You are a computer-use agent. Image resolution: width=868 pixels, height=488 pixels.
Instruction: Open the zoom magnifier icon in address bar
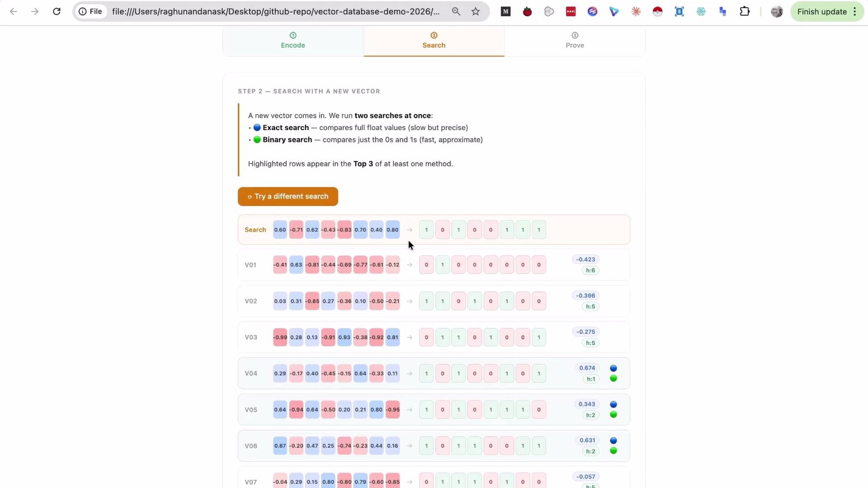[456, 12]
